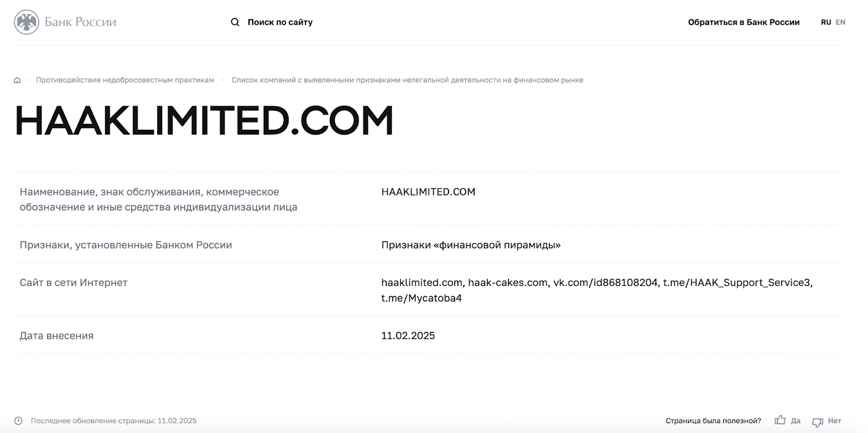
Task: Open 'Обратиться в Банк России' link
Action: [x=744, y=22]
